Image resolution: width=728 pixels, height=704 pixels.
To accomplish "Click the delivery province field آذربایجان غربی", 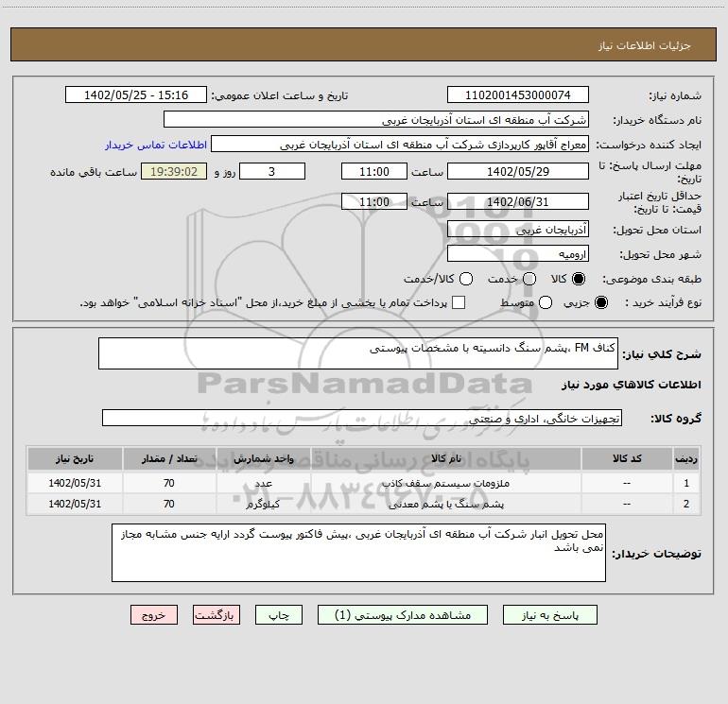I will pos(518,229).
